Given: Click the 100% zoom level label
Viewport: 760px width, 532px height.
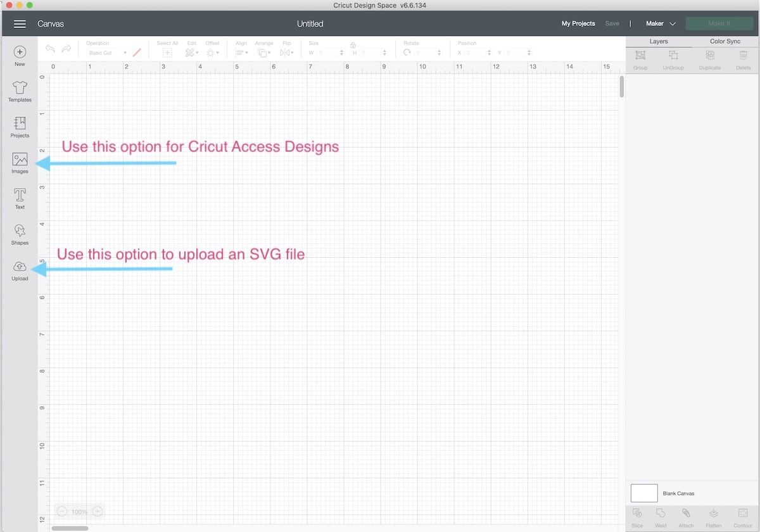Looking at the screenshot, I should point(79,512).
